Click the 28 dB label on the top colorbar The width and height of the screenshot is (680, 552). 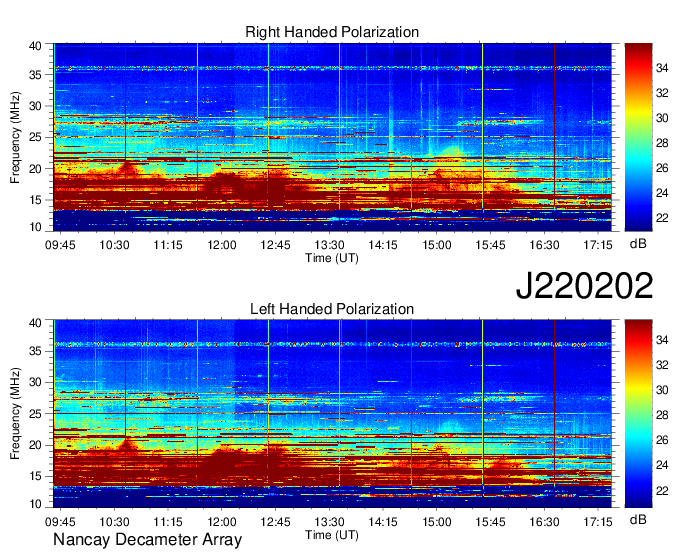(662, 143)
